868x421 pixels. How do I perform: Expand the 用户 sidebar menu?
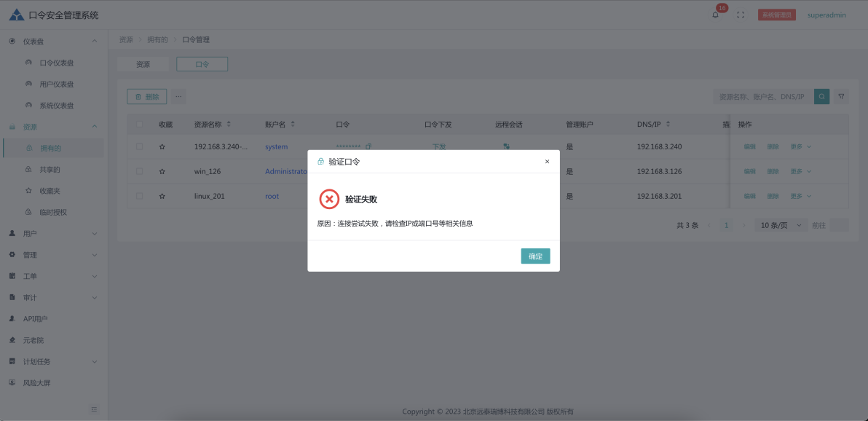(x=52, y=234)
